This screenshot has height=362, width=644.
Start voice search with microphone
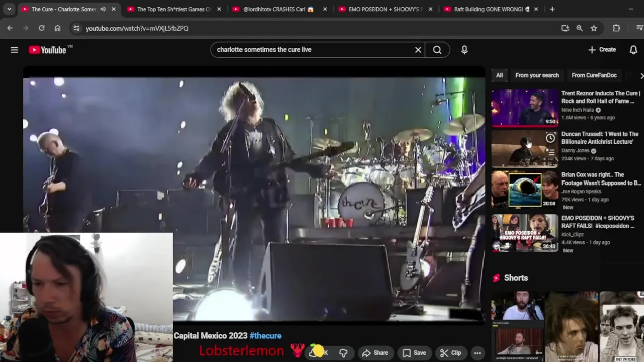[464, 50]
